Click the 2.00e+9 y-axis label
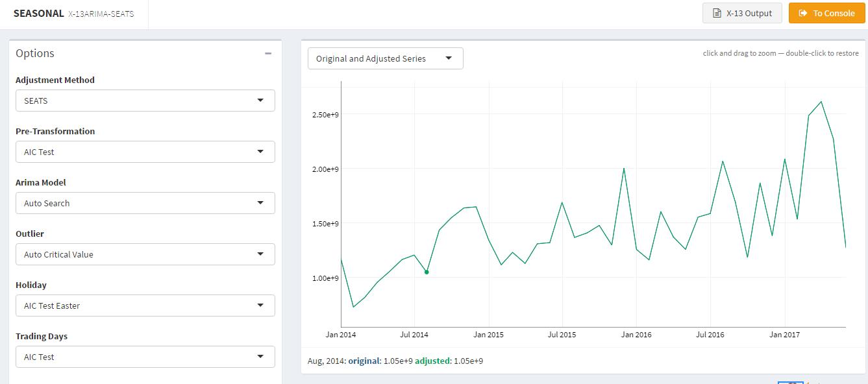Screen dimensions: 868x384 (x=325, y=169)
